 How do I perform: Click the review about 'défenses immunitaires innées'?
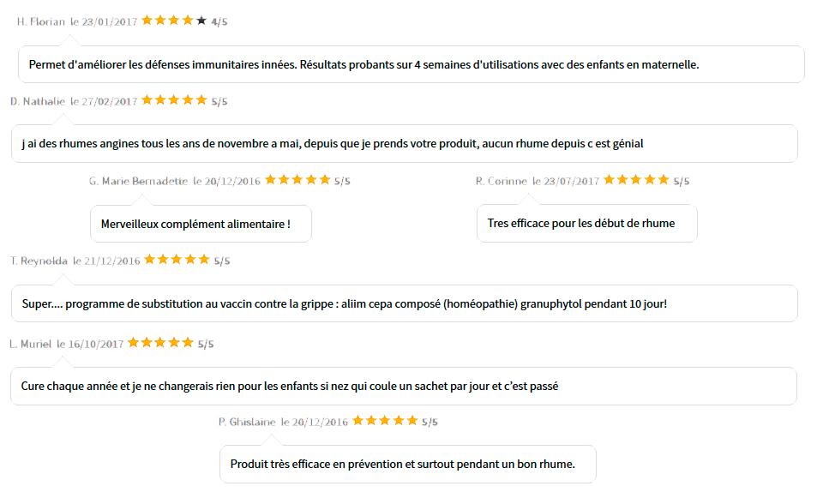pyautogui.click(x=411, y=64)
